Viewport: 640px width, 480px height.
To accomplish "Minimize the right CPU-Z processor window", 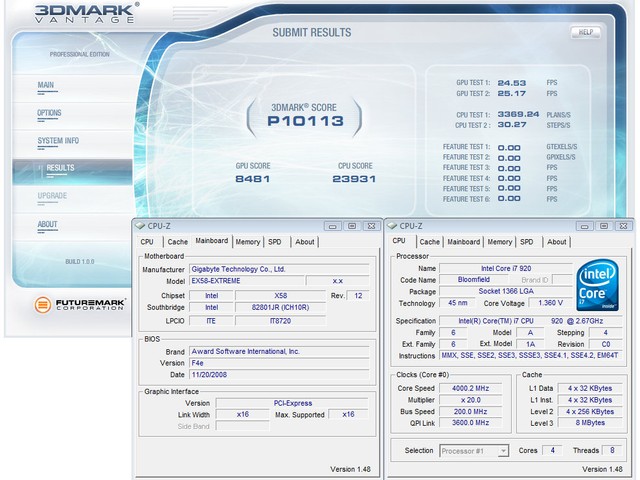I will (584, 226).
